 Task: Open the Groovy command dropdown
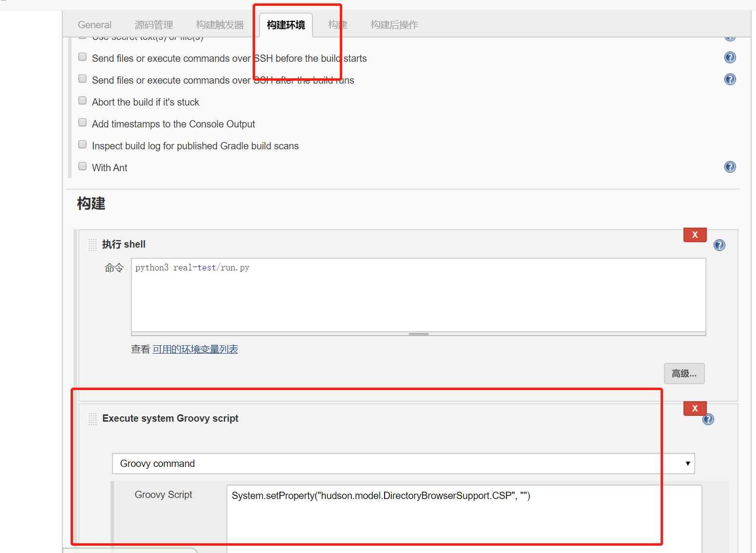point(403,464)
